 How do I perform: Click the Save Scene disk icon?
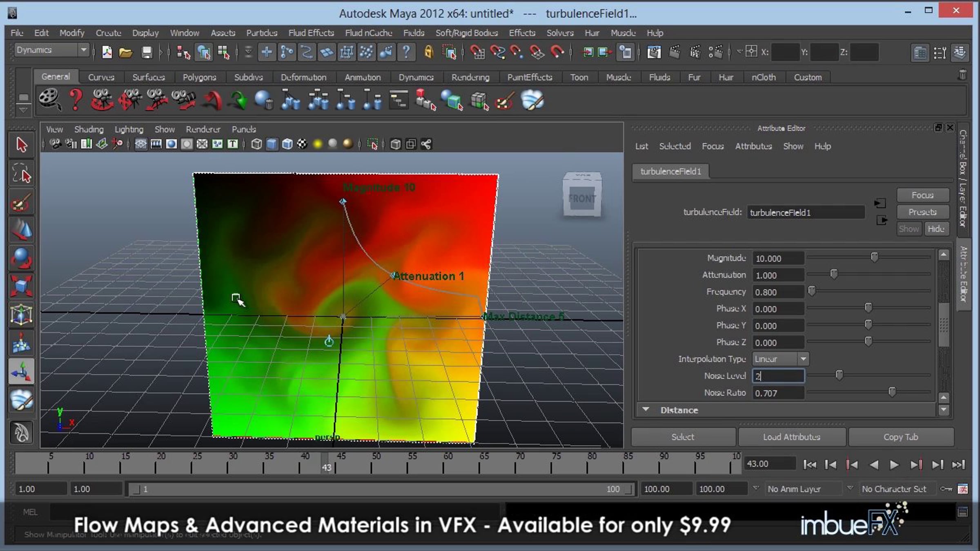coord(146,52)
